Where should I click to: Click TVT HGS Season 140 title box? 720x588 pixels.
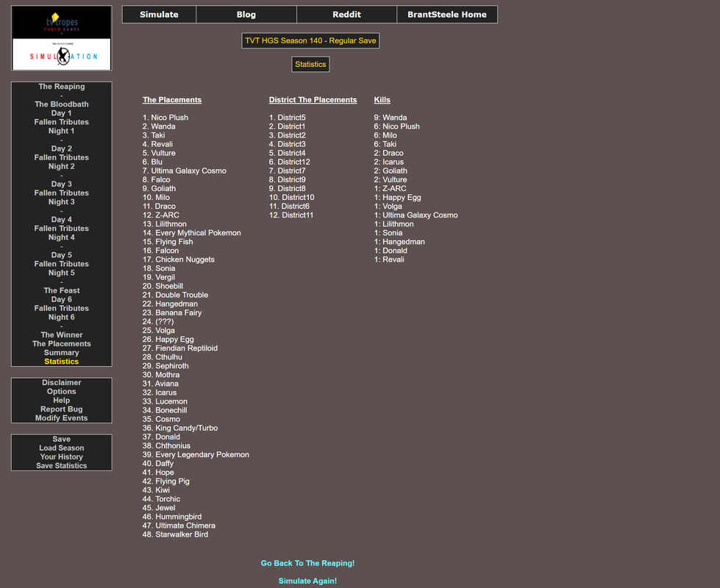pos(310,40)
